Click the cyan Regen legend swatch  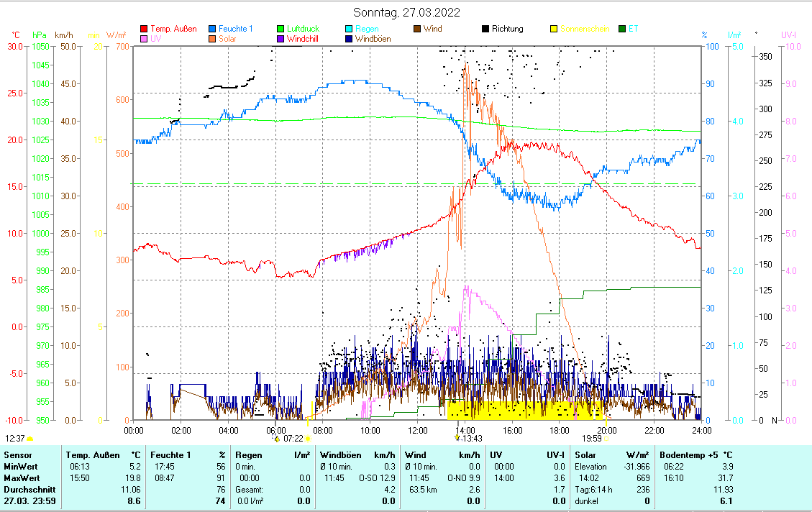pos(350,29)
